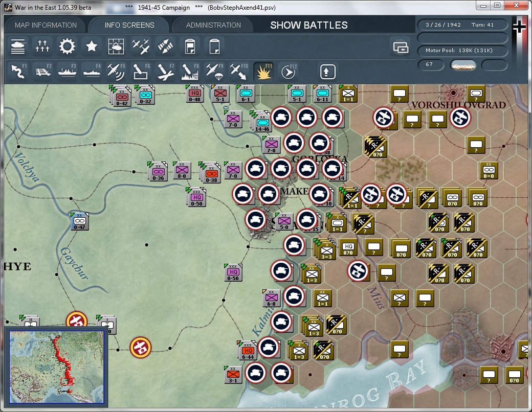Open the Order of Battle screen icon
Image resolution: width=532 pixels, height=412 pixels.
pyautogui.click(x=17, y=47)
